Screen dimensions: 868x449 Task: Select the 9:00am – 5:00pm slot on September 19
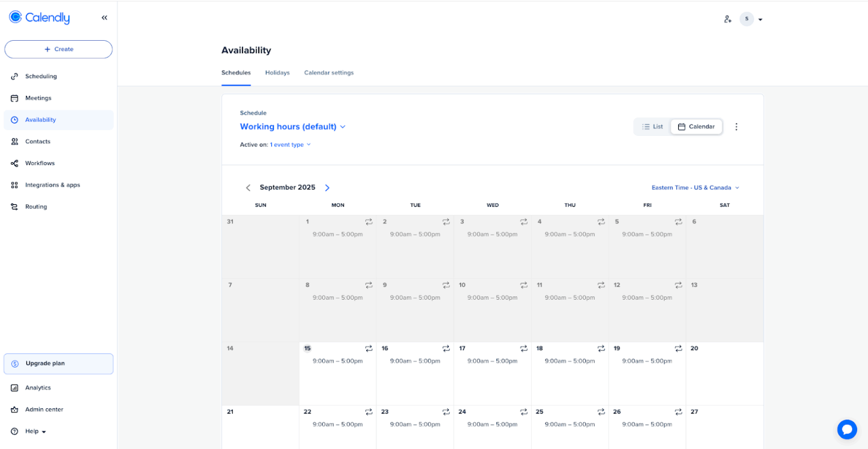(648, 361)
